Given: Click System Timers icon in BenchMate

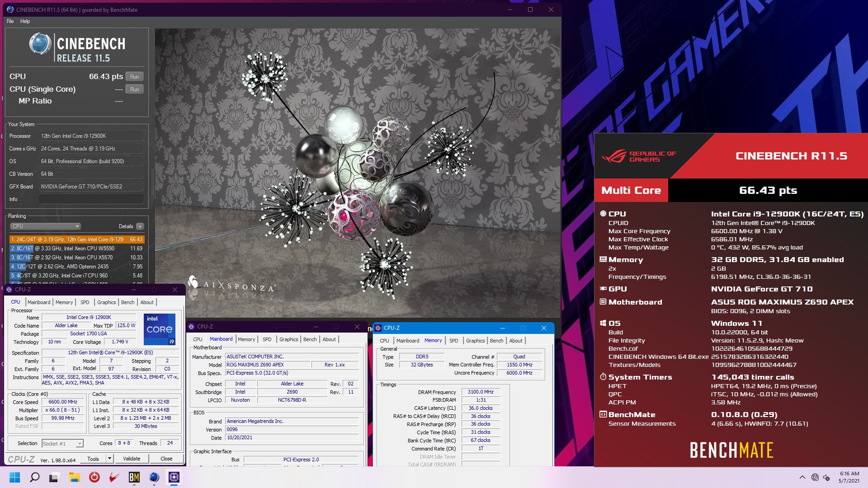Looking at the screenshot, I should (x=603, y=377).
